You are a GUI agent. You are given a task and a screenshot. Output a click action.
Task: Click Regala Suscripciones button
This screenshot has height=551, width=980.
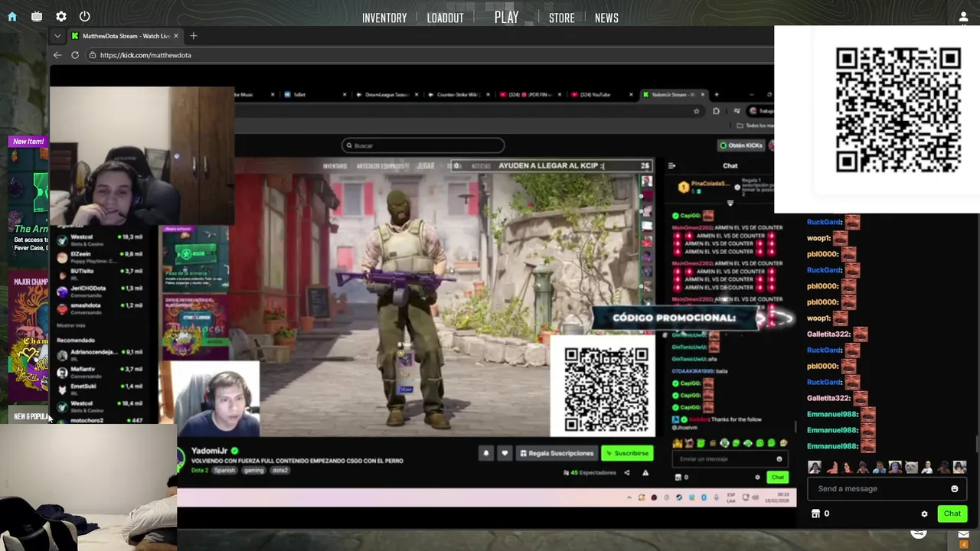557,453
